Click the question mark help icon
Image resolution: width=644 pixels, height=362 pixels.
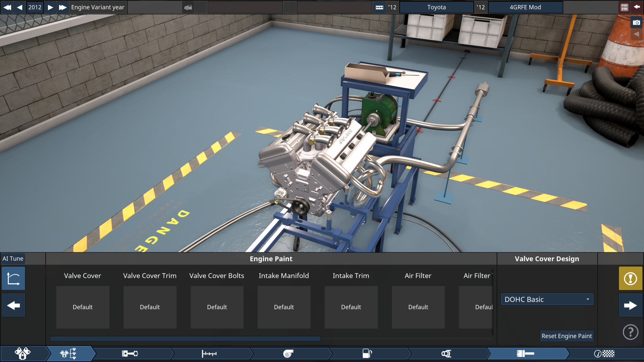630,332
